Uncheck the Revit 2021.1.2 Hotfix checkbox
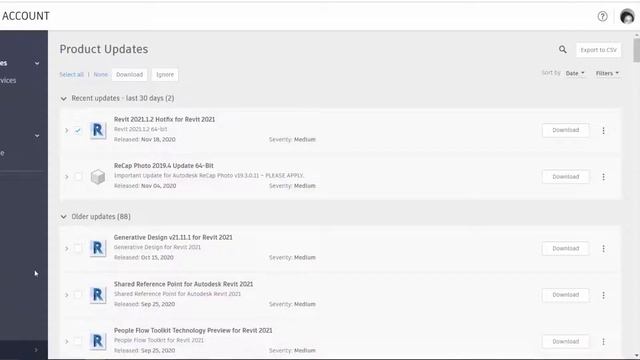Screen dimensions: 640x360 pyautogui.click(x=78, y=131)
